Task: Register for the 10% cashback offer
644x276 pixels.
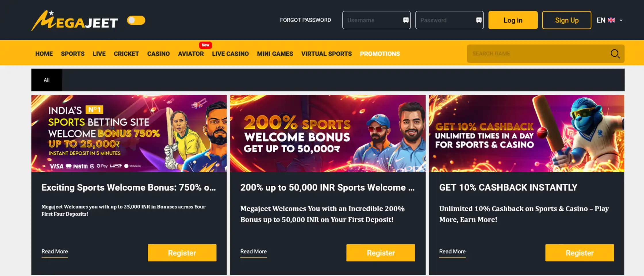Action: [x=580, y=253]
